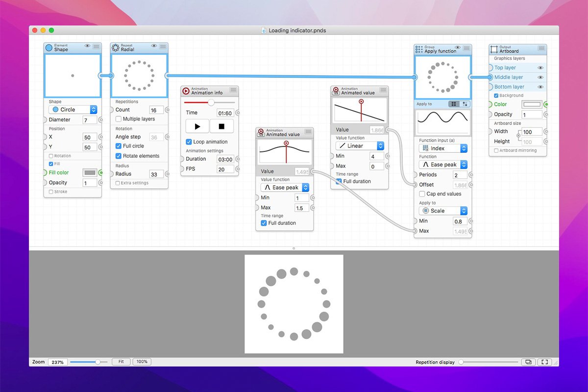Screen dimensions: 588x392
Task: Click the fullscreen icon in the bottom bar
Action: tap(544, 362)
